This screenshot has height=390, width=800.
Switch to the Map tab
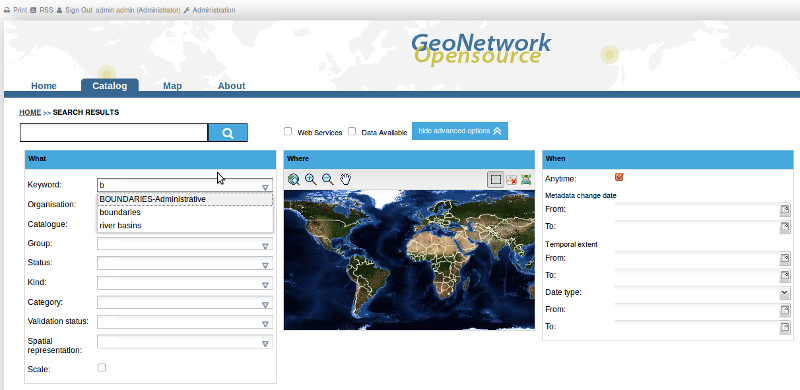(x=172, y=86)
